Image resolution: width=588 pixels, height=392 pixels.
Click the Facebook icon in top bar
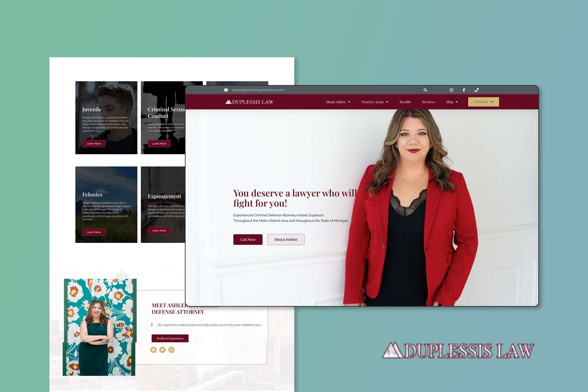point(464,90)
